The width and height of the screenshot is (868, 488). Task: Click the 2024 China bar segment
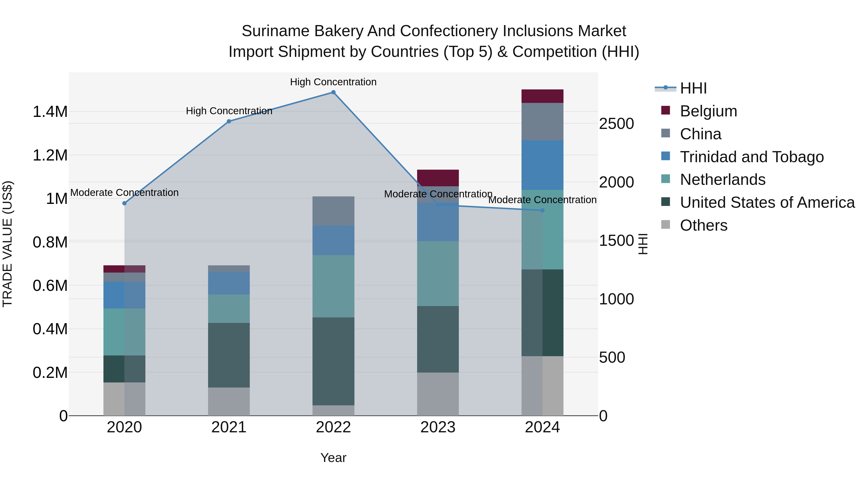click(542, 122)
